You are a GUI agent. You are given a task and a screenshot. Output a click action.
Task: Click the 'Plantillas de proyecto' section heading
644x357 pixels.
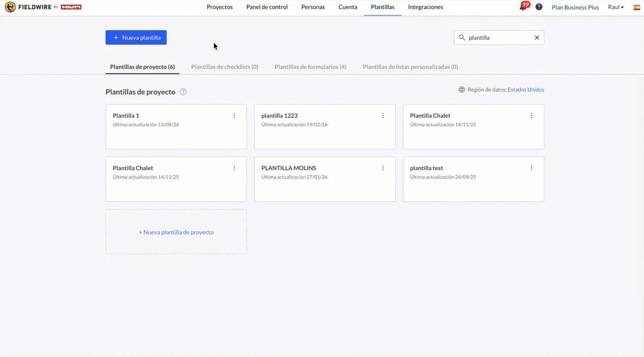tap(141, 92)
